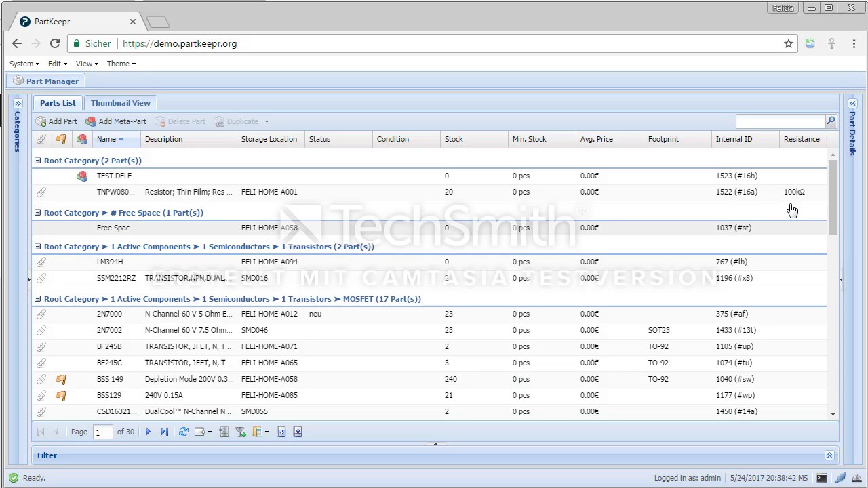Click the paperclip icon on 2N7000 row
This screenshot has width=868, height=488.
point(41,314)
